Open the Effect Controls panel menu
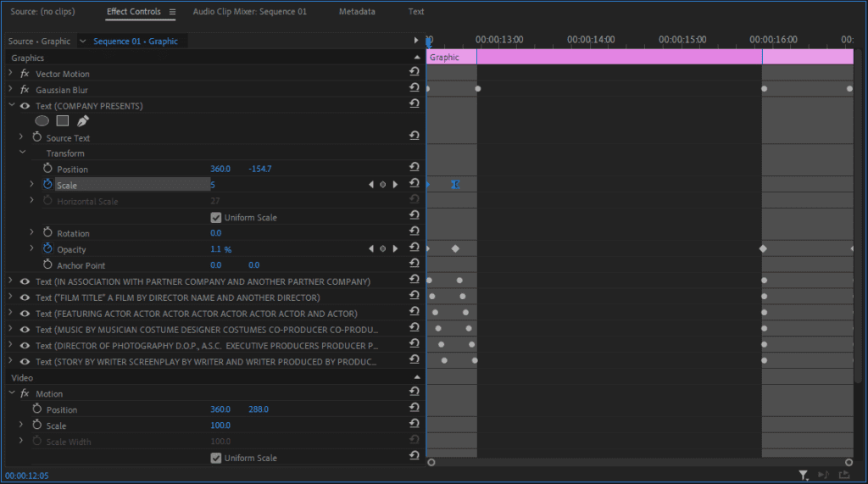 click(172, 12)
